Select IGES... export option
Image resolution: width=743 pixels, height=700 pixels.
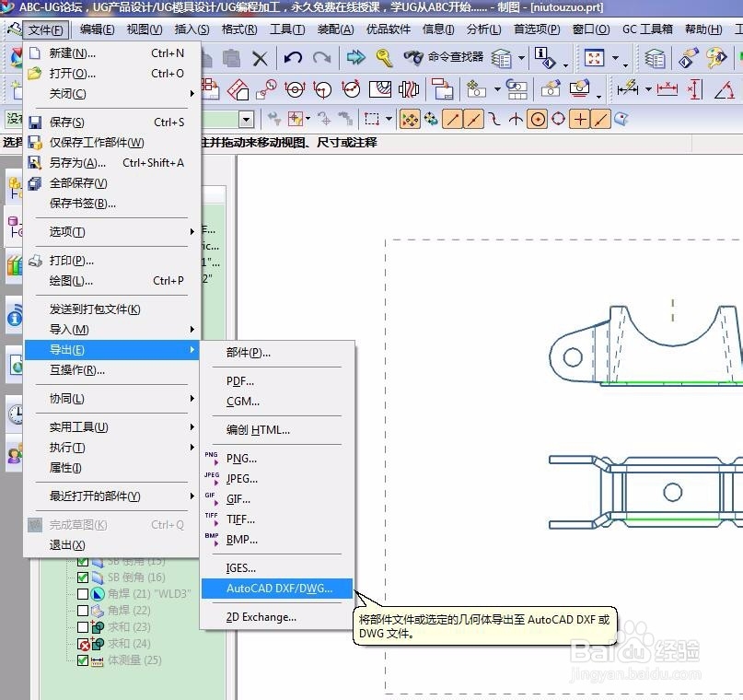tap(277, 567)
